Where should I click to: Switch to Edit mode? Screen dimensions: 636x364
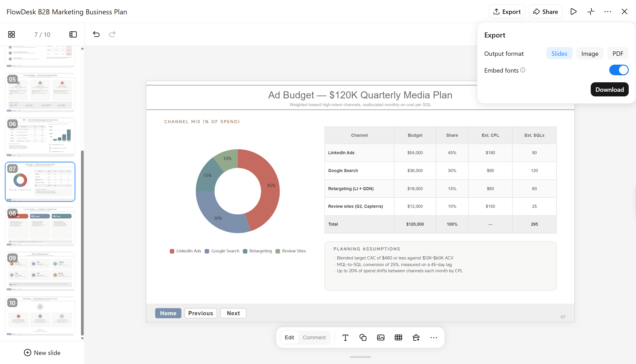(x=289, y=338)
